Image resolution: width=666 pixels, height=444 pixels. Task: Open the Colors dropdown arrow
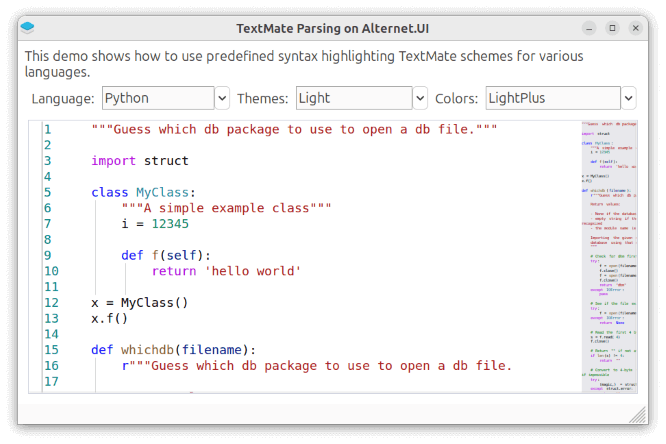point(629,98)
